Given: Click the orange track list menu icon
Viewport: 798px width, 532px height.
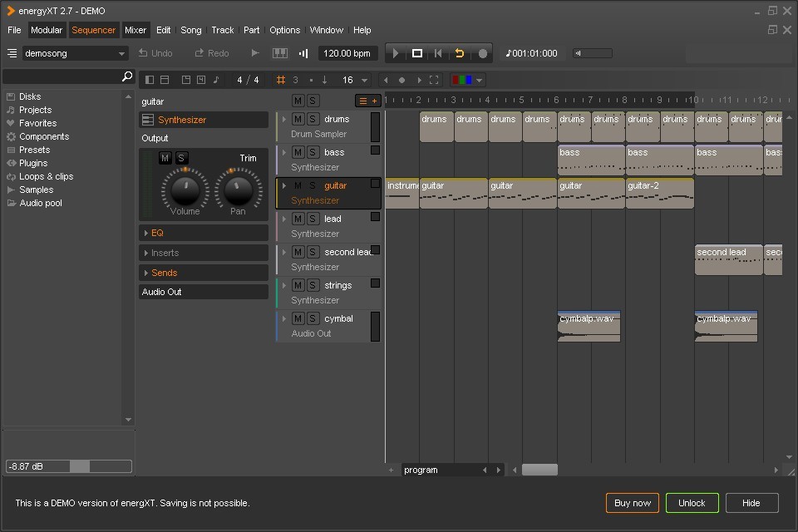Looking at the screenshot, I should click(363, 101).
